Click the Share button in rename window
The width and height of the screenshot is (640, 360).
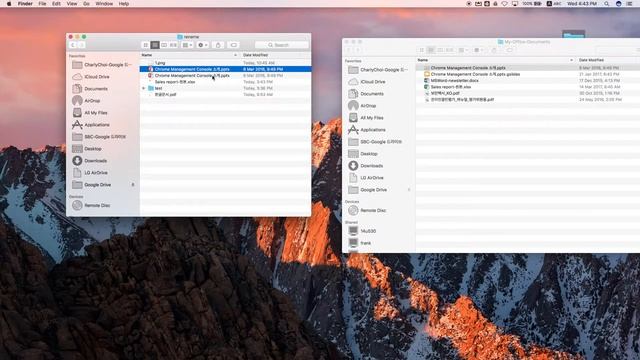218,45
